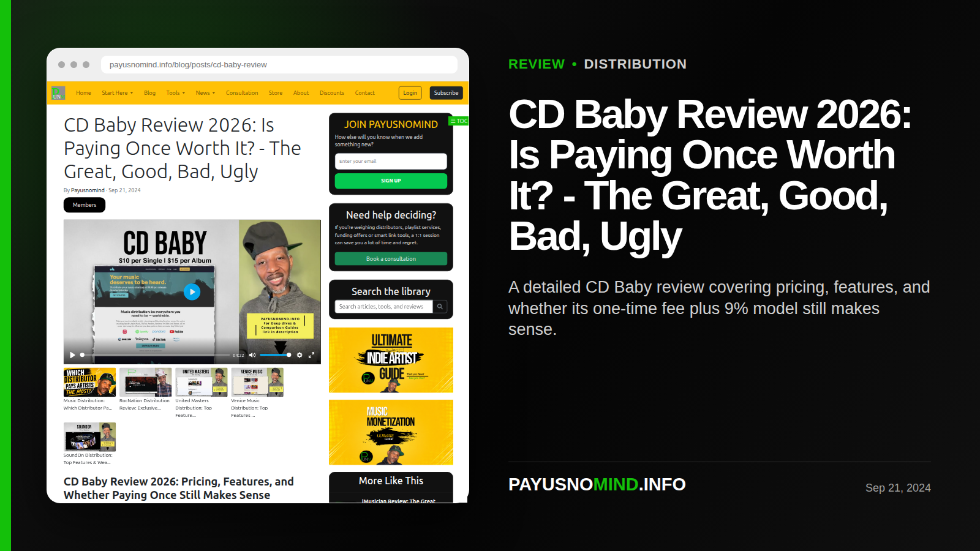Click 'Need help deciding?' heading

coord(391,215)
